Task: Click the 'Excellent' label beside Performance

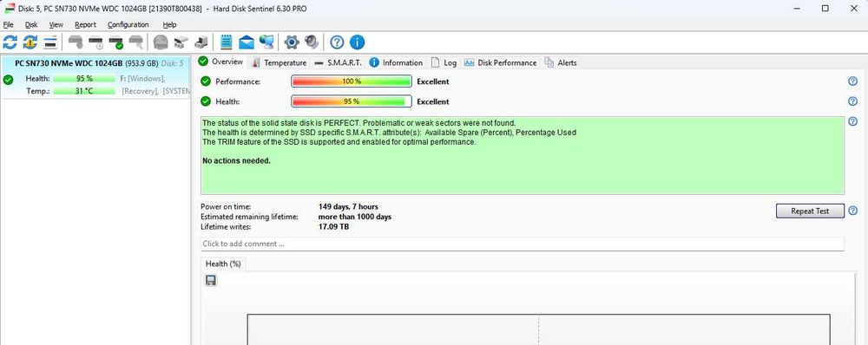Action: point(433,81)
